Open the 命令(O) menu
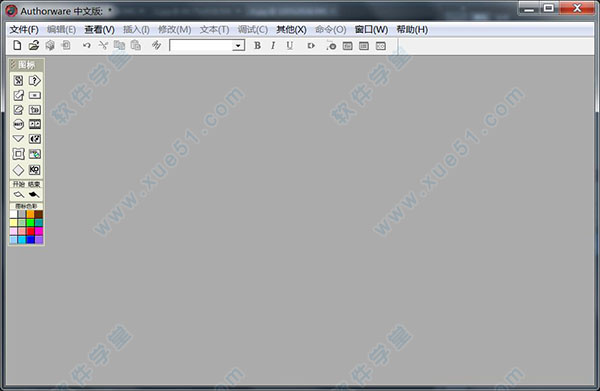This screenshot has height=391, width=600. [x=331, y=29]
